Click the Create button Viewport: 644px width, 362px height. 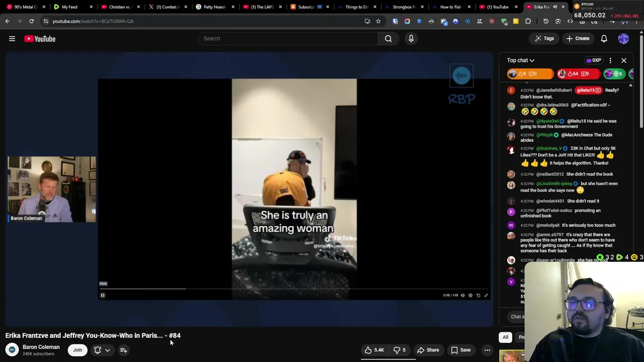(578, 39)
